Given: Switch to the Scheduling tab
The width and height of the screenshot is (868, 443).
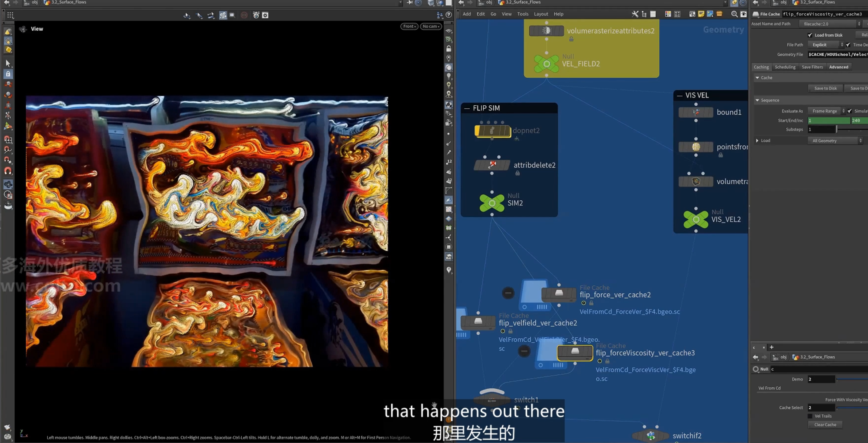Looking at the screenshot, I should click(785, 67).
